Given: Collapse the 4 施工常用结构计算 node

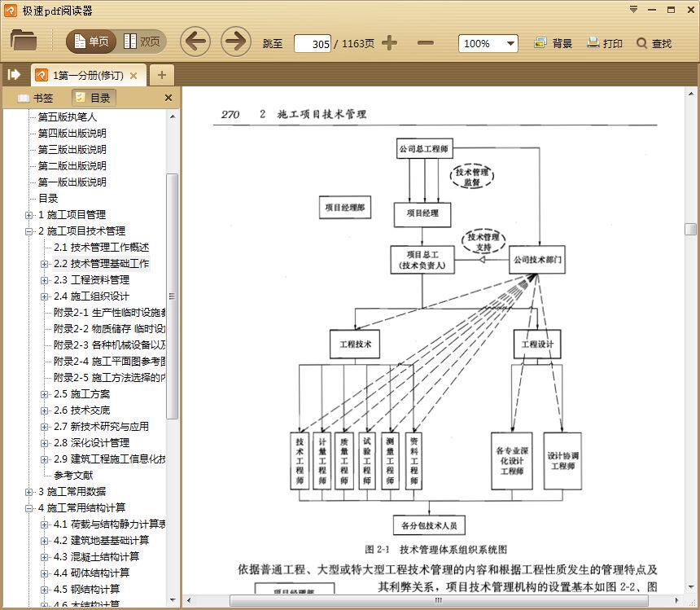Looking at the screenshot, I should tap(29, 508).
